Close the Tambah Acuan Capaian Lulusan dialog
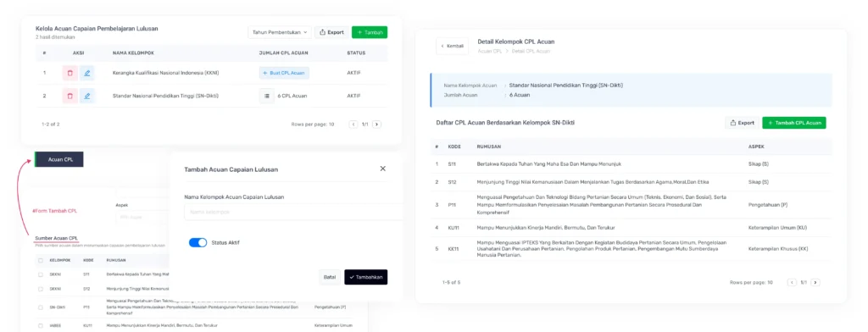 point(382,169)
